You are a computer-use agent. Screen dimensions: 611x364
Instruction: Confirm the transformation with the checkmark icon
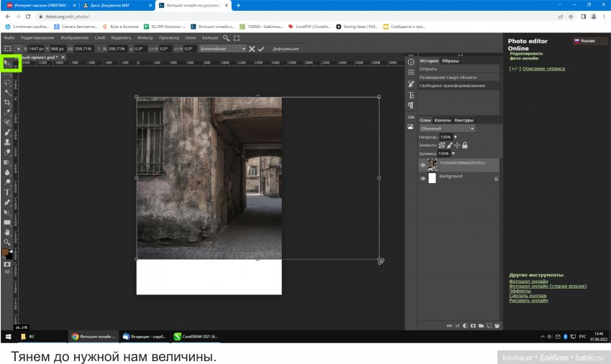point(261,49)
